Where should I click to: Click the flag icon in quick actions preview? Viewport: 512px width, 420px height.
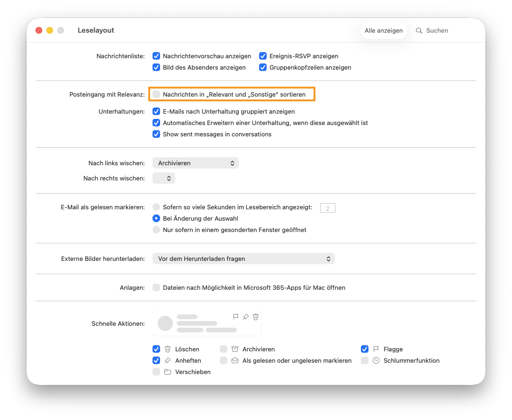(x=236, y=317)
